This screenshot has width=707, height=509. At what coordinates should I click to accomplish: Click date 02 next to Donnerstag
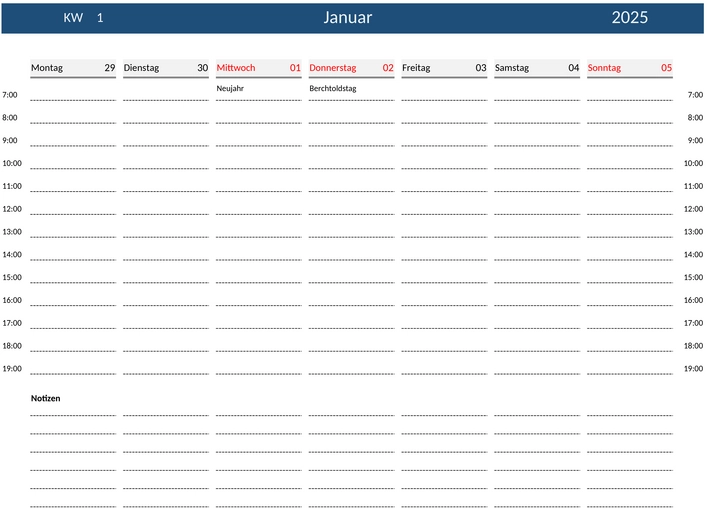(388, 68)
